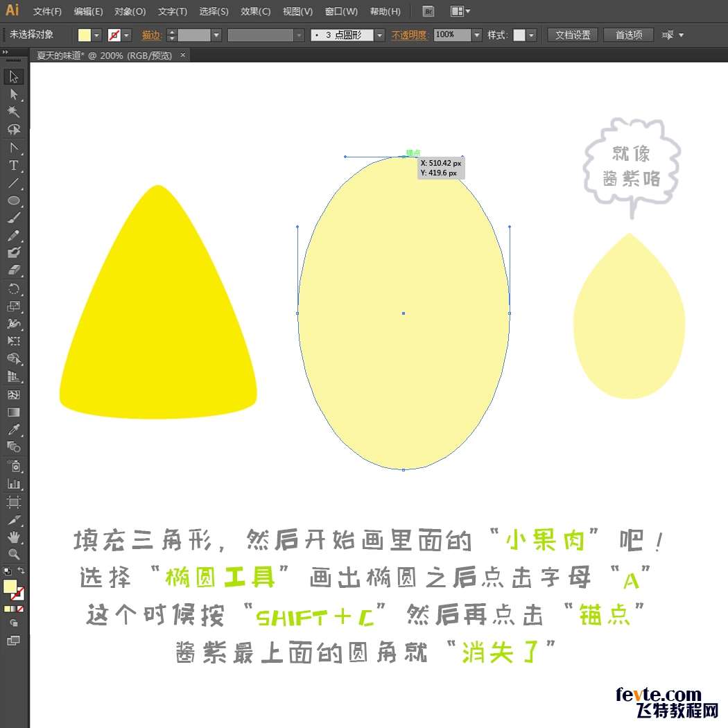Open the stroke color dropdown in control bar
This screenshot has width=728, height=728.
[126, 35]
